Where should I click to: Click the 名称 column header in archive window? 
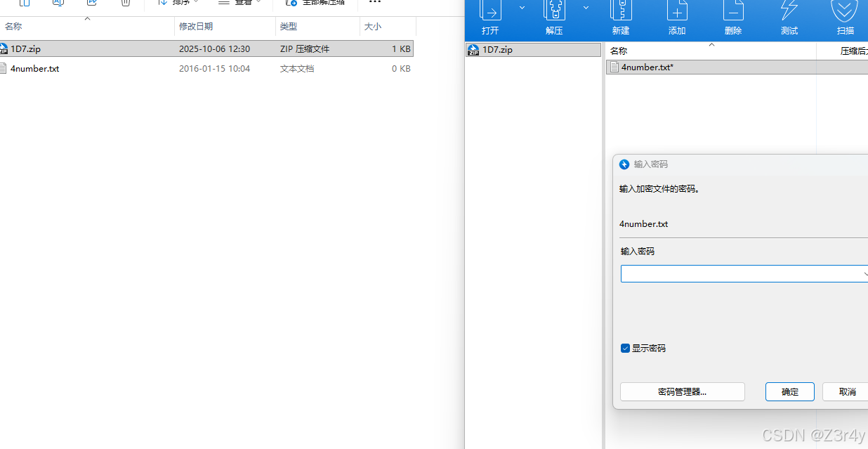tap(619, 51)
